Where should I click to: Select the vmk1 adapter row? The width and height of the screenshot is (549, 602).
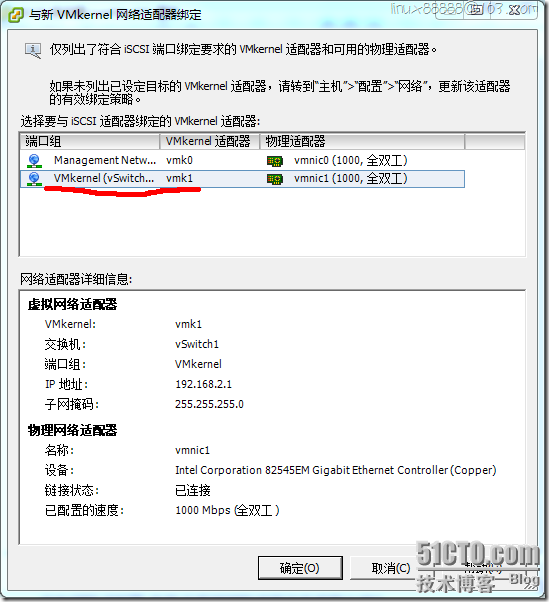[242, 179]
